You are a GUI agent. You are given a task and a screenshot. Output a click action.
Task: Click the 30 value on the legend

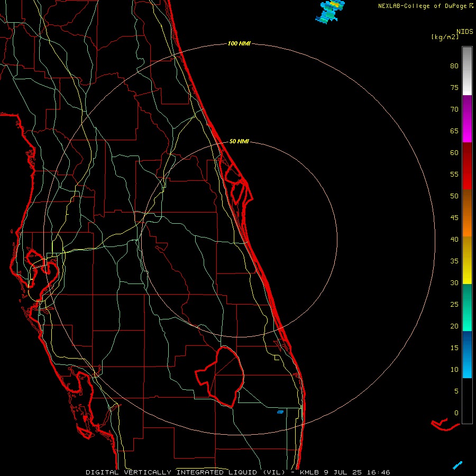(454, 282)
